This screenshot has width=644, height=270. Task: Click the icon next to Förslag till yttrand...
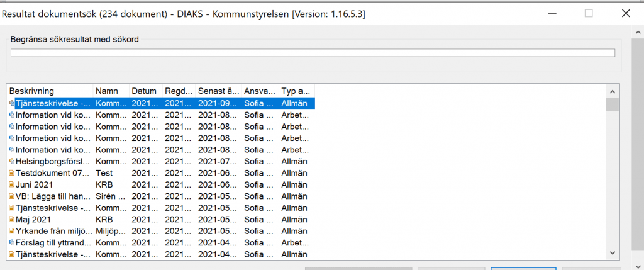pos(11,242)
